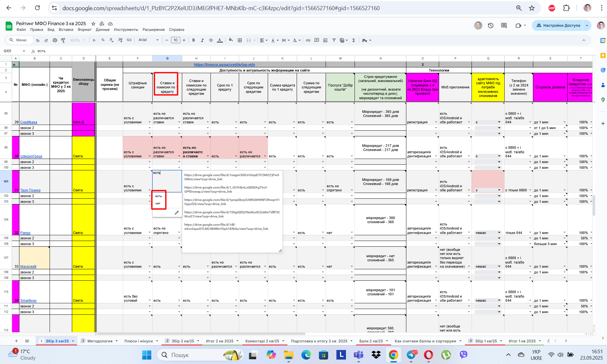Viewport: 607px width, 364px height.
Task: Apply percent format with % icon
Action: [103, 40]
